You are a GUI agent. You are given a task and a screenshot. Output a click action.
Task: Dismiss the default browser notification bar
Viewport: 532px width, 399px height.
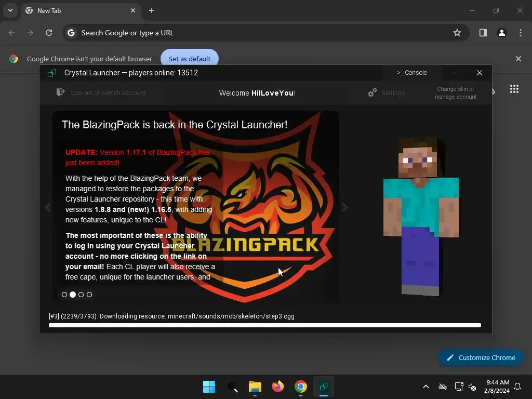pos(518,59)
